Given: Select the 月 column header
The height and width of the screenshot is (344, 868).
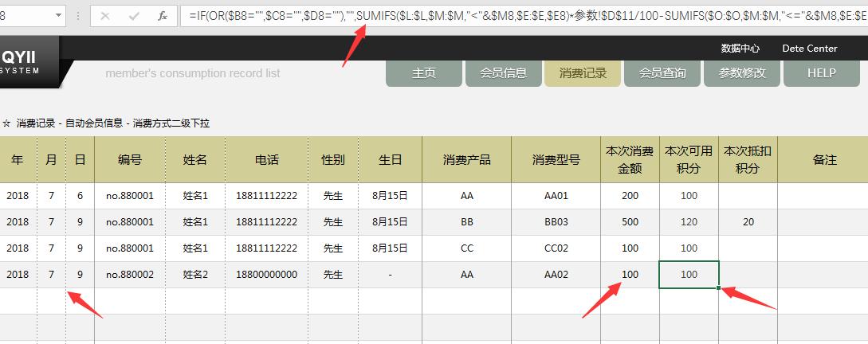Looking at the screenshot, I should 52,160.
